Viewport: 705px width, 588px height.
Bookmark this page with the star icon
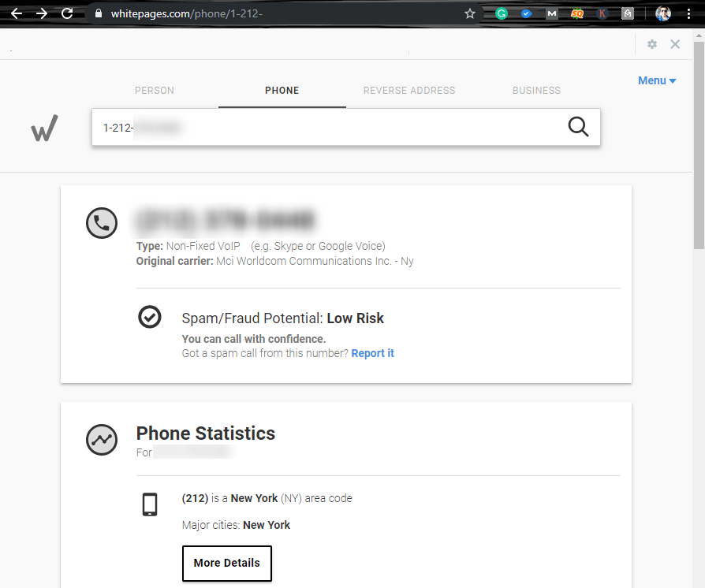pyautogui.click(x=469, y=13)
